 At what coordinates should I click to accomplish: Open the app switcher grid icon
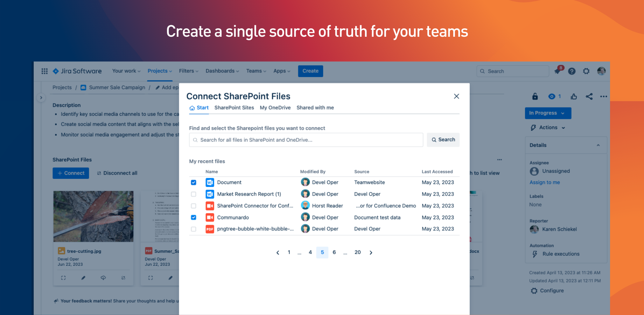(x=44, y=71)
